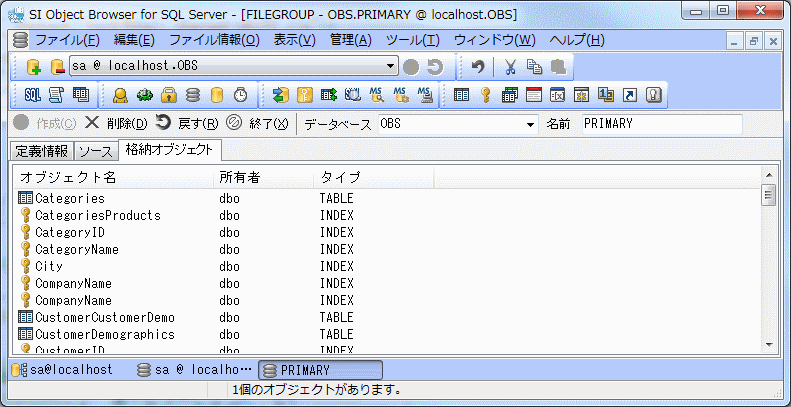
Task: Expand the sa @ localhost.OBS connection dropdown
Action: tap(391, 67)
